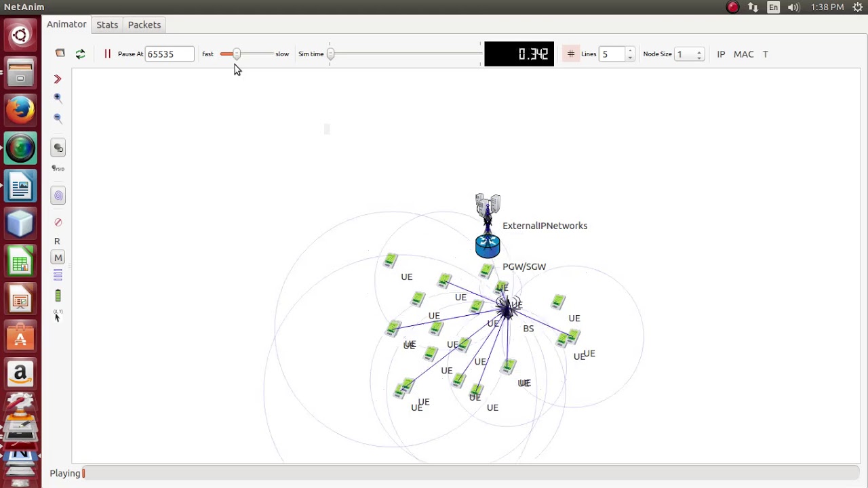This screenshot has height=488, width=868.
Task: Launch Firefox from the launcher
Action: click(20, 110)
